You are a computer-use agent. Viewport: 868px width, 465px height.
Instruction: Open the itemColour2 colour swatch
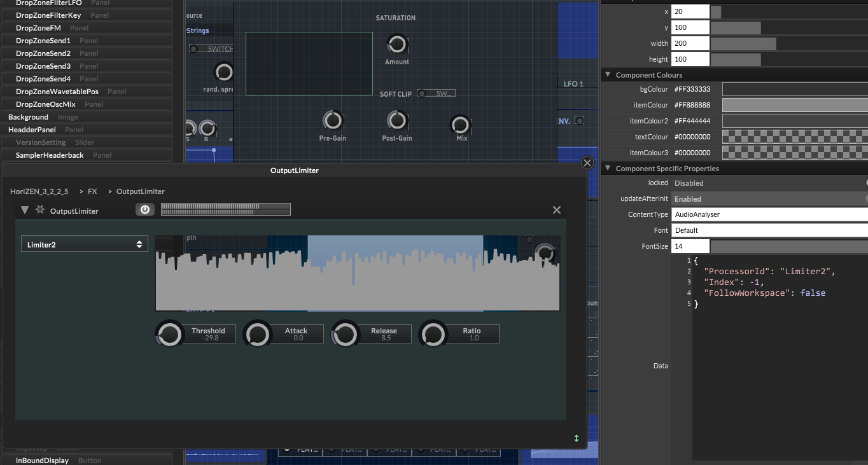click(795, 121)
